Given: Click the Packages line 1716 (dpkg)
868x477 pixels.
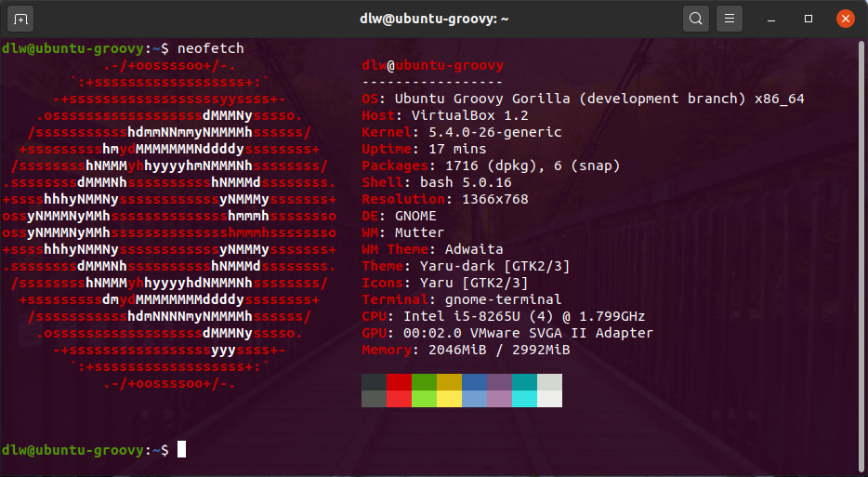Looking at the screenshot, I should point(491,166).
